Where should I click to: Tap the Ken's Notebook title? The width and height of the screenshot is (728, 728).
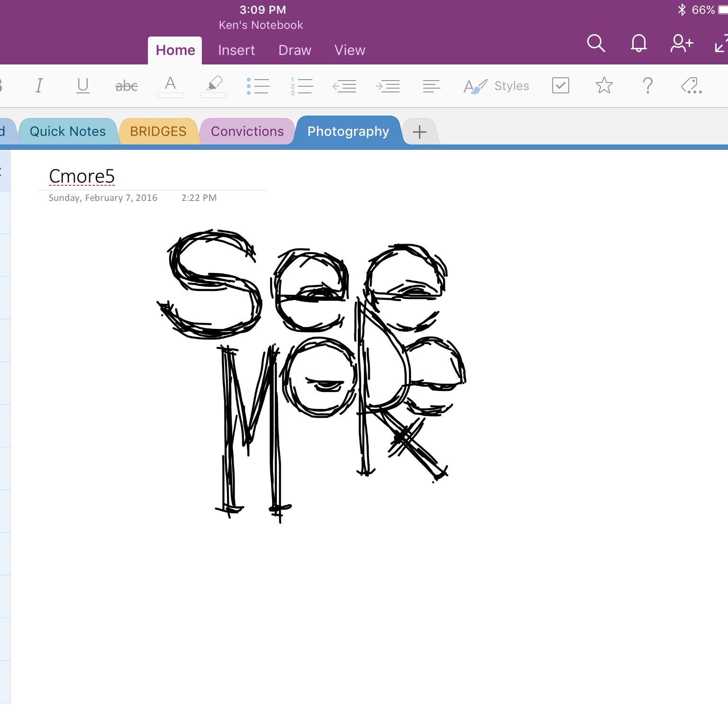(x=261, y=25)
